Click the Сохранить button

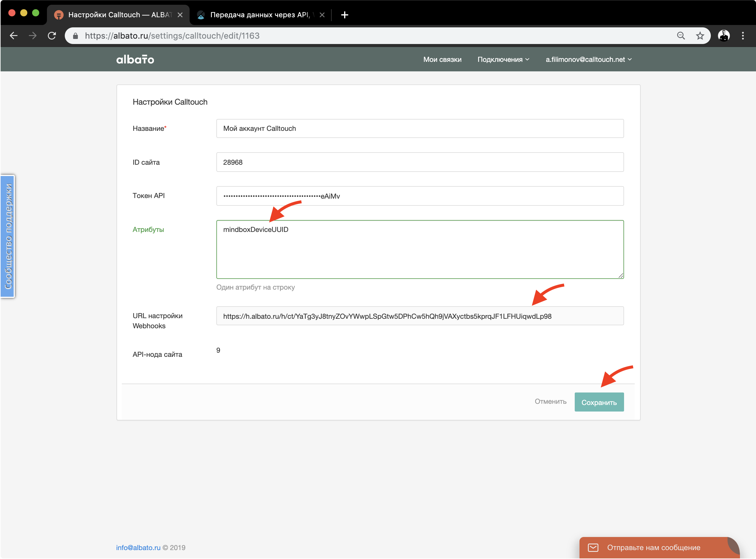click(599, 402)
